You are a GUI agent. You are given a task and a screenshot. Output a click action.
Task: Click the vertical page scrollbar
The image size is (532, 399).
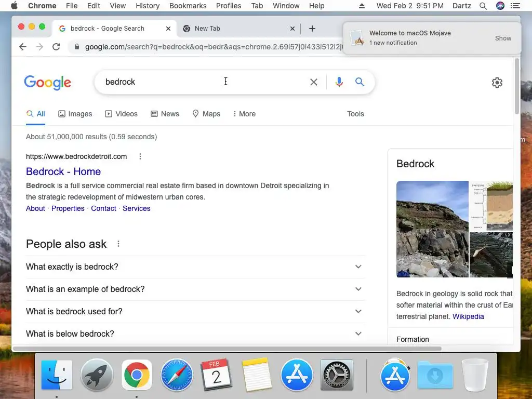coord(517,87)
